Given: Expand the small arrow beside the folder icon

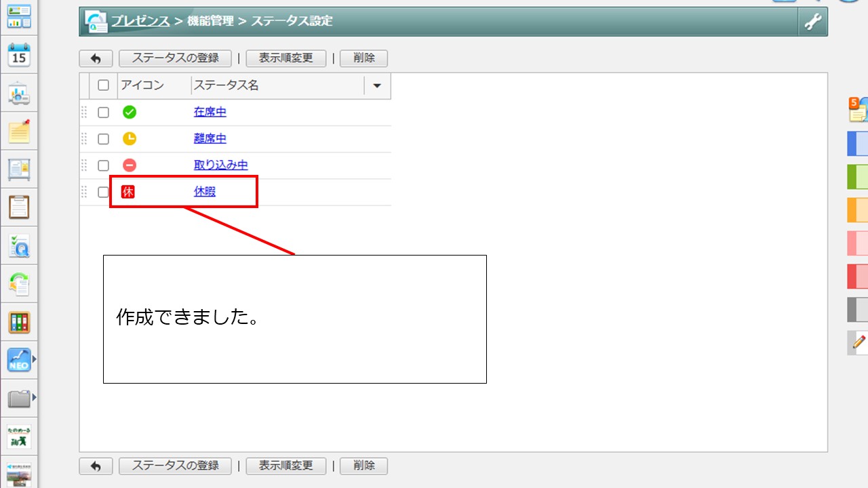Looking at the screenshot, I should [x=34, y=398].
